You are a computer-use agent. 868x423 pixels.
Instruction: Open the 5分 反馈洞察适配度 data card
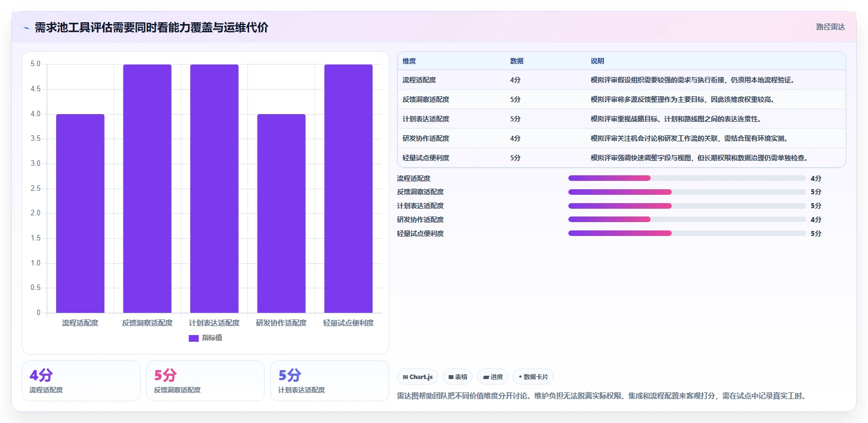click(x=205, y=381)
